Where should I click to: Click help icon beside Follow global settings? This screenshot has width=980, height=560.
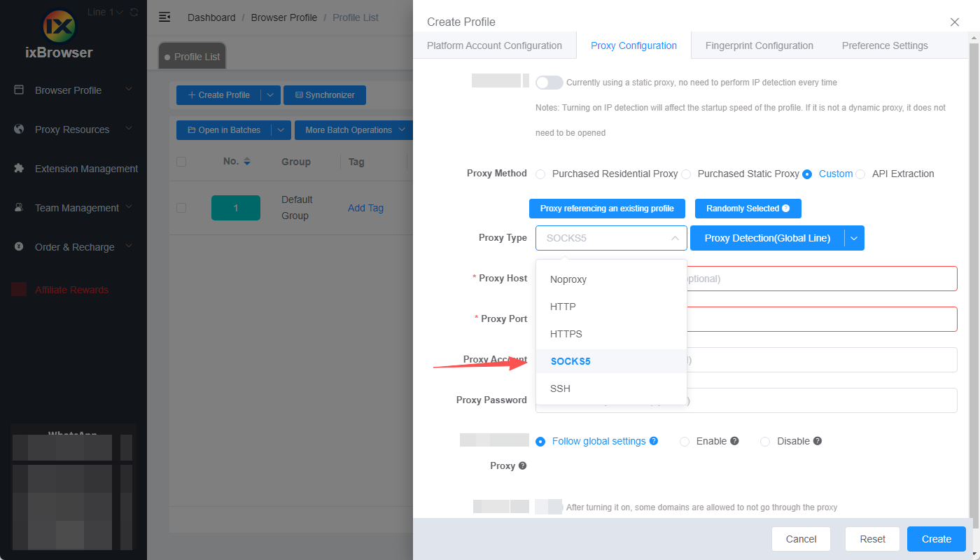click(x=654, y=441)
